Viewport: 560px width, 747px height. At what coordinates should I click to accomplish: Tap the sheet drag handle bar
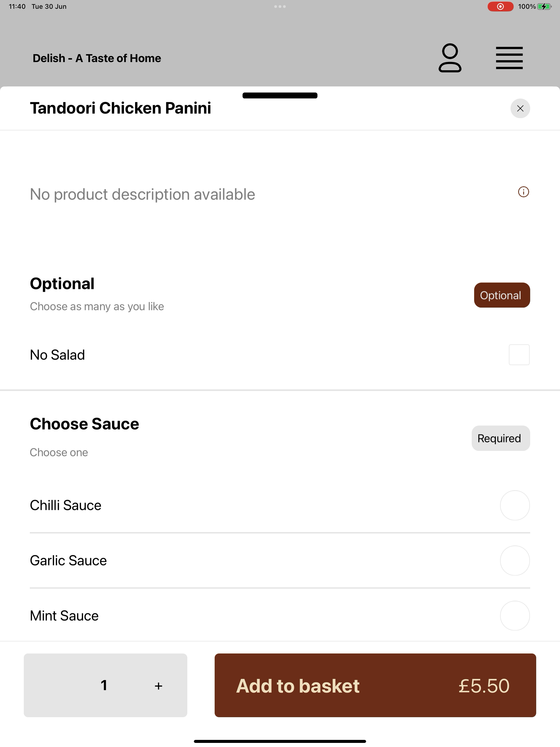pos(280,96)
